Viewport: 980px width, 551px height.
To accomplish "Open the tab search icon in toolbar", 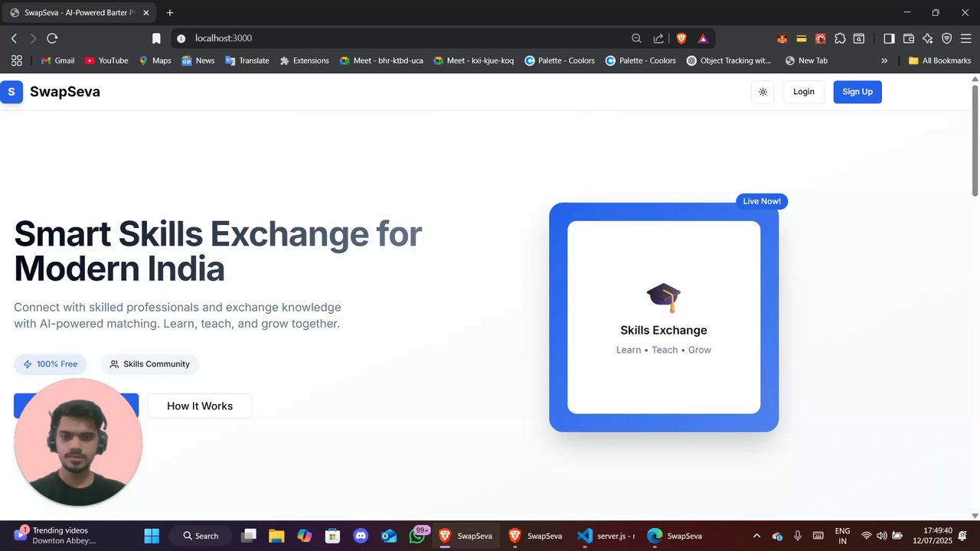I will pos(859,38).
